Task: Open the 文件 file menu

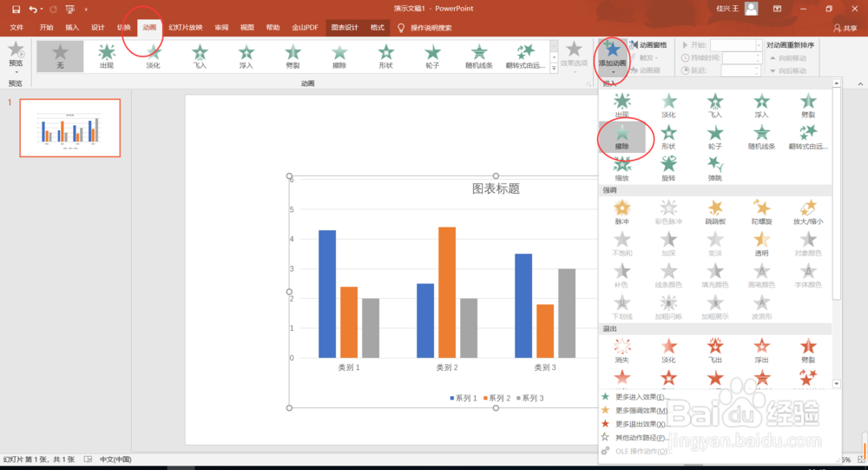Action: click(16, 27)
